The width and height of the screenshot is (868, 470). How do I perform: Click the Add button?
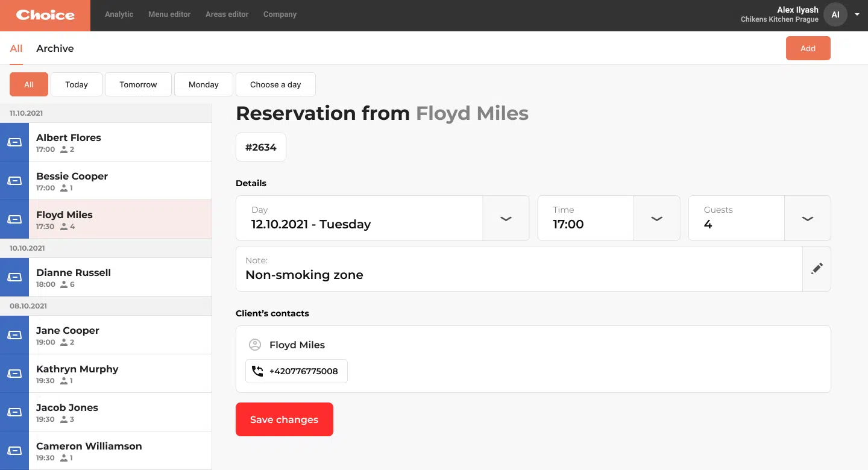(808, 48)
